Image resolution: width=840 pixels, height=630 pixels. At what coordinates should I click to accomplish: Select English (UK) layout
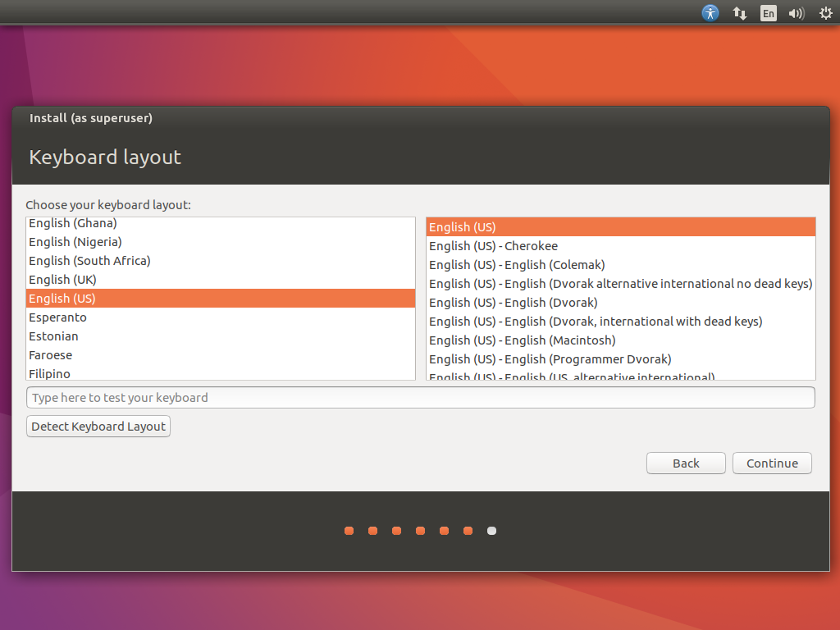pos(220,280)
